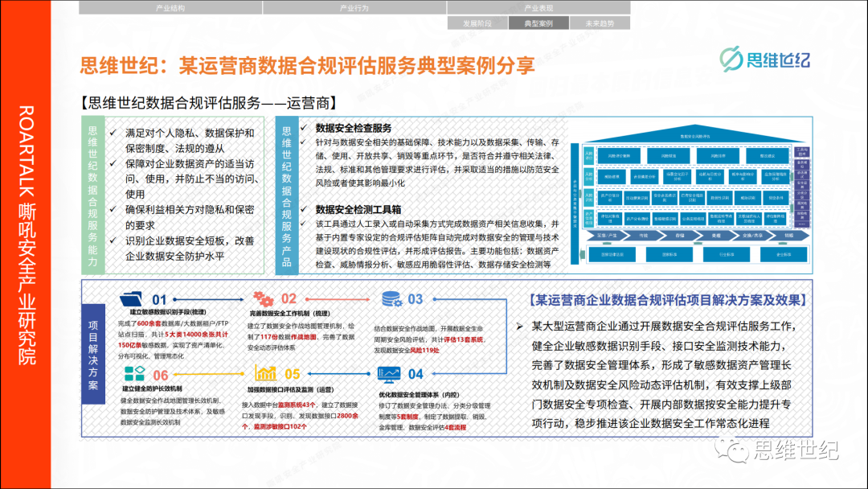Image resolution: width=868 pixels, height=489 pixels.
Task: Click the dark blue 项目解决方案 label
Action: coord(93,355)
